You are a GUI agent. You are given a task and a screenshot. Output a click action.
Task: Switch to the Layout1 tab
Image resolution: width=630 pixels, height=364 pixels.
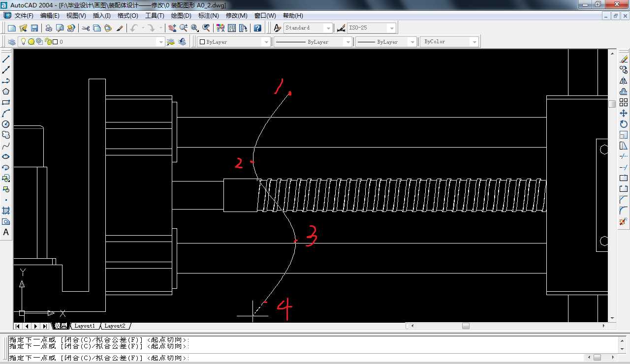[x=85, y=326]
